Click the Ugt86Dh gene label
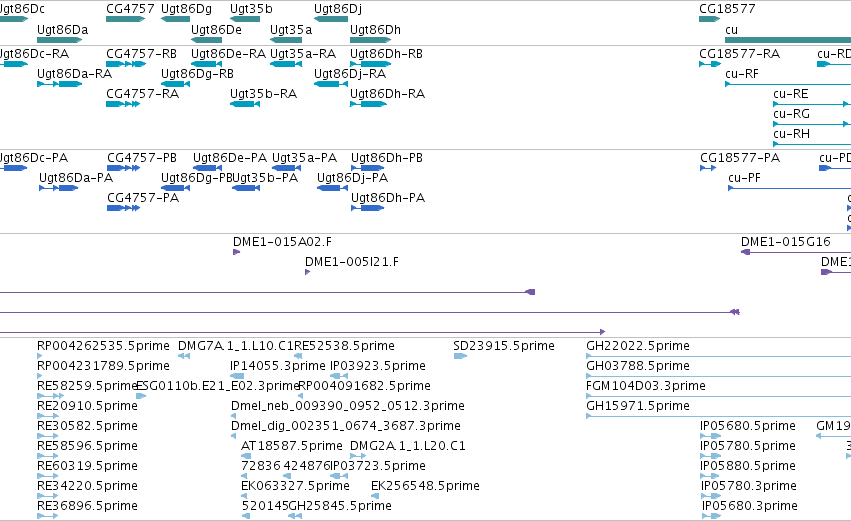 pyautogui.click(x=375, y=30)
